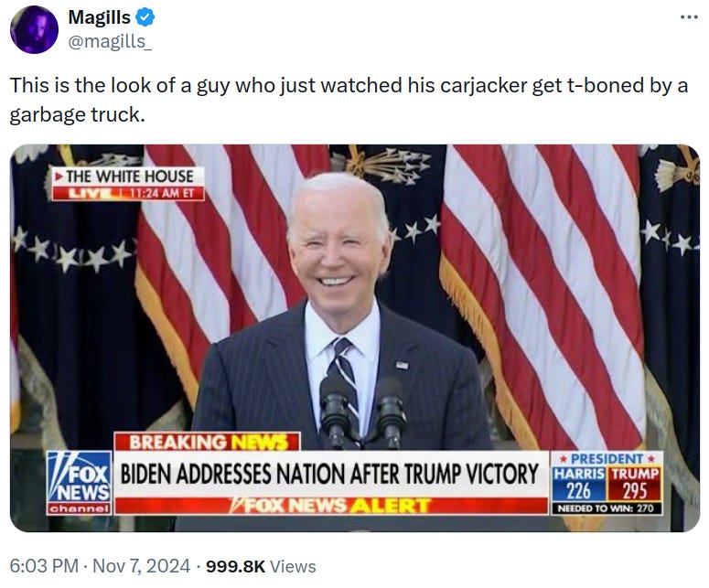
Task: Open the Magills display name link
Action: coord(99,17)
